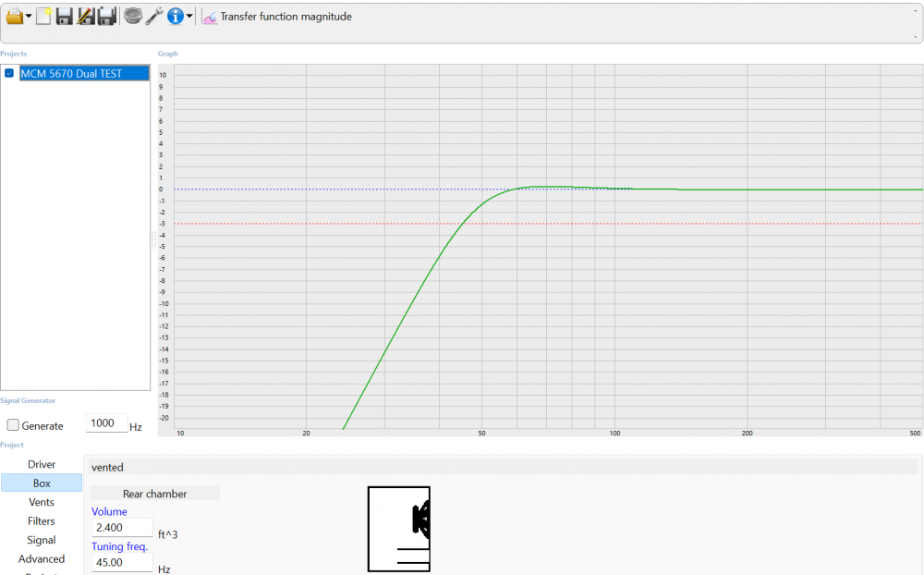This screenshot has width=924, height=575.
Task: Switch to the Driver tab
Action: 42,464
